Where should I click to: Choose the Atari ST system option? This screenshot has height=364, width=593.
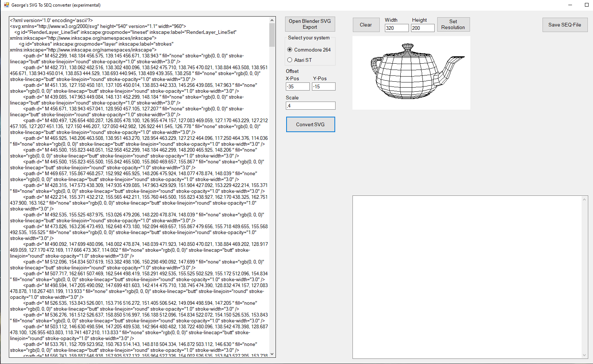pyautogui.click(x=290, y=60)
